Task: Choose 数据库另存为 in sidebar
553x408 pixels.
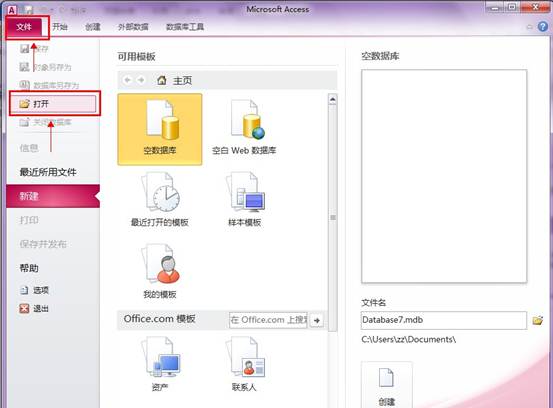Action: coord(56,85)
